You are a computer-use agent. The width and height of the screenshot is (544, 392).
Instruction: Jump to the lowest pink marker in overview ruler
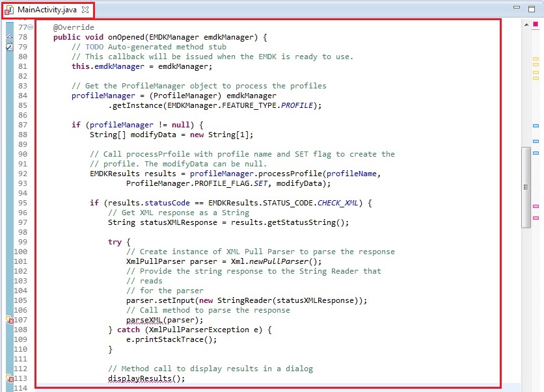[x=536, y=218]
